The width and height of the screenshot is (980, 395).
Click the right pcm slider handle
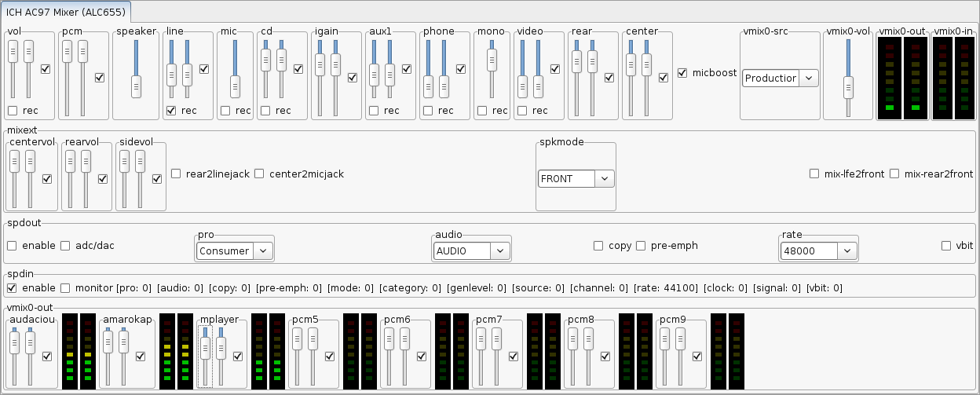tap(83, 52)
